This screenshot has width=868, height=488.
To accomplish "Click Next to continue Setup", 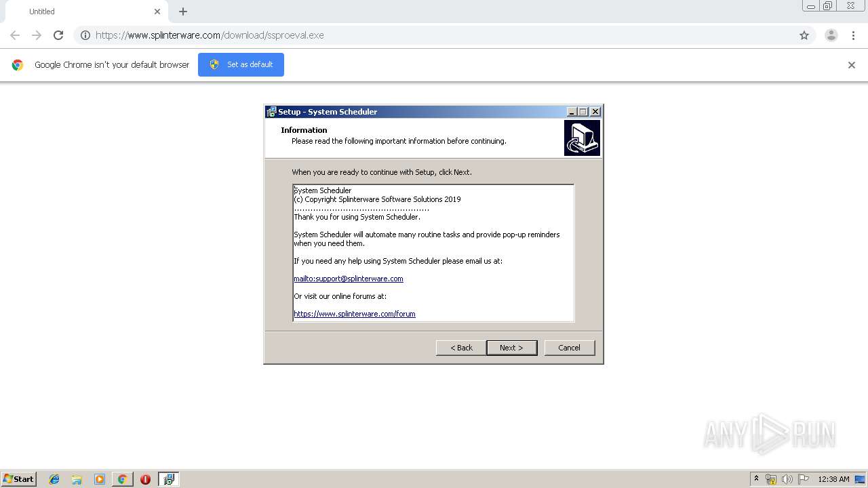I will tap(512, 348).
